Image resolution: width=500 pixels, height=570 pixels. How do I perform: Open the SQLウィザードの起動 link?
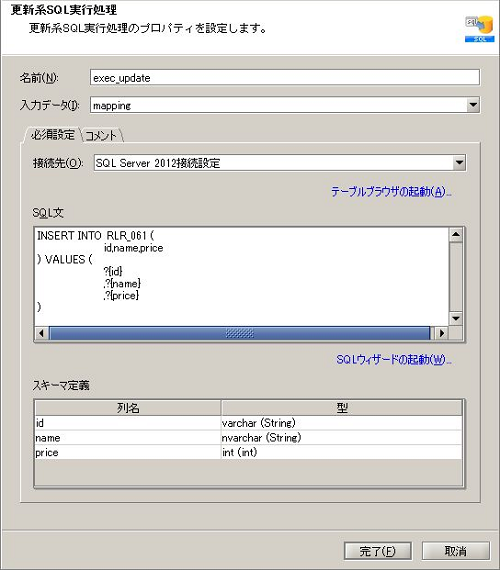pos(393,360)
